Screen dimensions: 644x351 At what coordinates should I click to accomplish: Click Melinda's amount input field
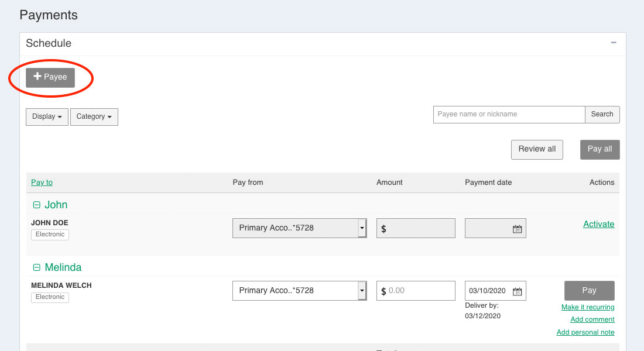point(419,291)
